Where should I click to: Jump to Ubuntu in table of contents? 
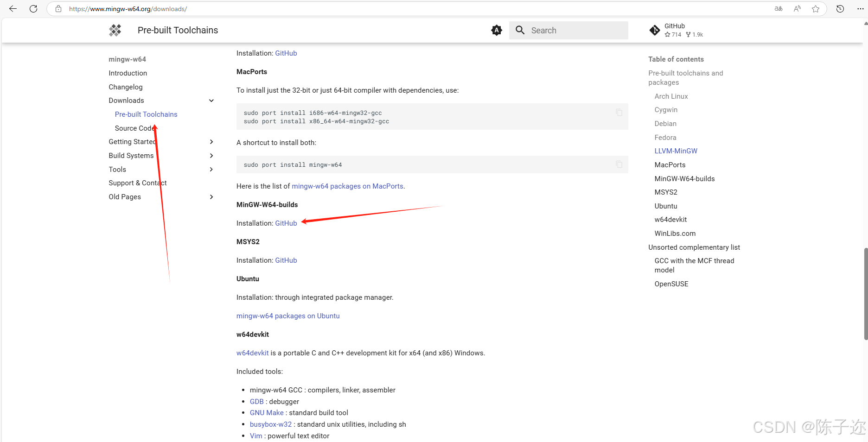pyautogui.click(x=666, y=206)
